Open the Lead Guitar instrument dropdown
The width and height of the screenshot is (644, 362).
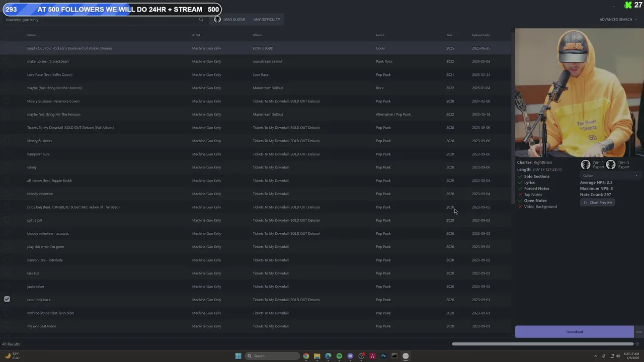click(230, 20)
